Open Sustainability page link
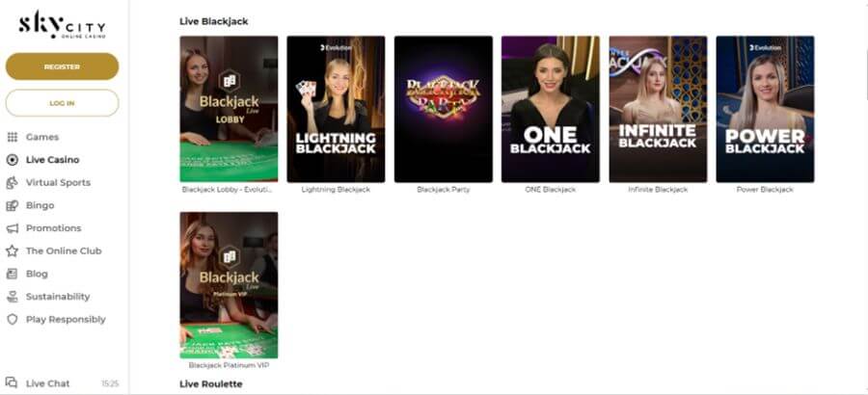 pyautogui.click(x=58, y=297)
